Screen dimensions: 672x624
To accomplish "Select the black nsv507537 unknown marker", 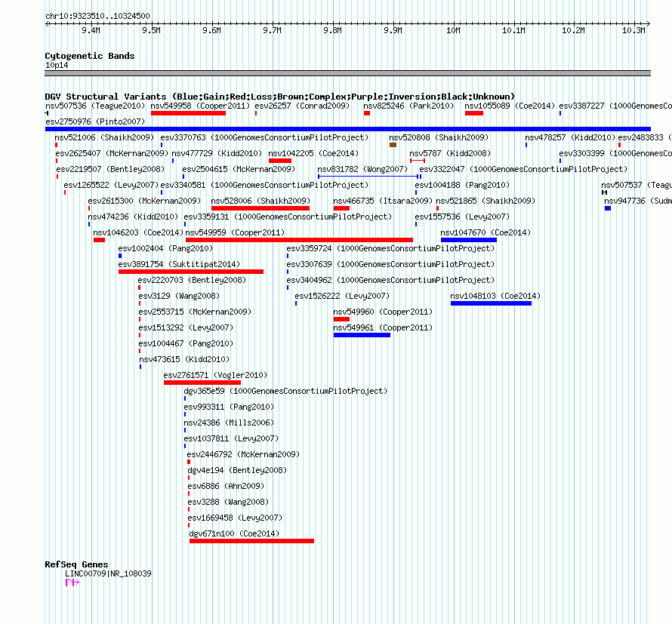I will (x=604, y=192).
